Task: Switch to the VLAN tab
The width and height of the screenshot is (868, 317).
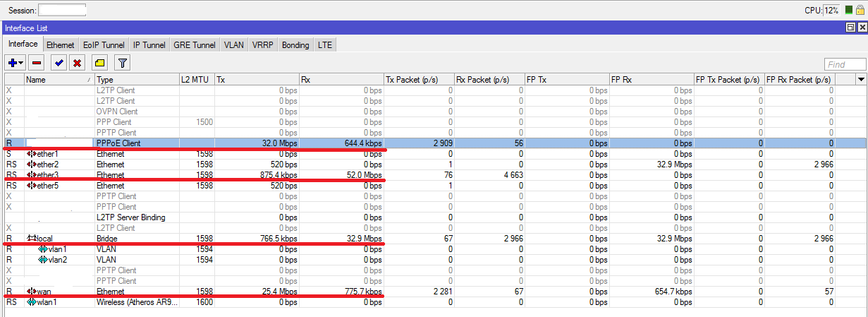Action: click(x=234, y=44)
